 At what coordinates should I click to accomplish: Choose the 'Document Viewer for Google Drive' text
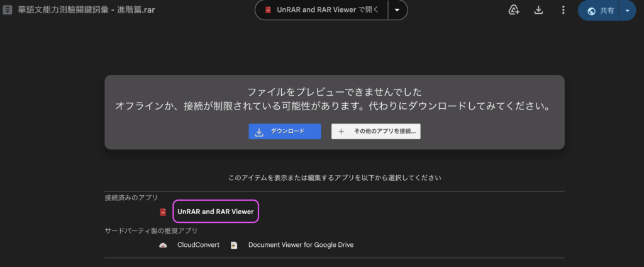301,245
